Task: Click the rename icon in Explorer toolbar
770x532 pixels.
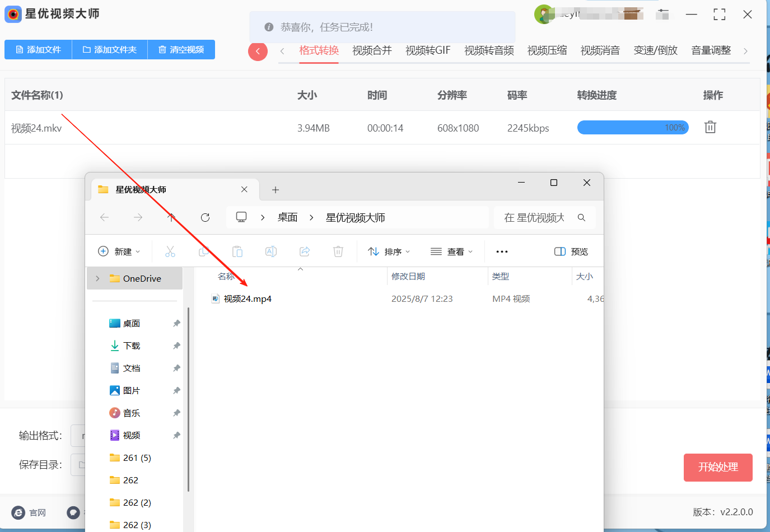Action: click(x=271, y=251)
